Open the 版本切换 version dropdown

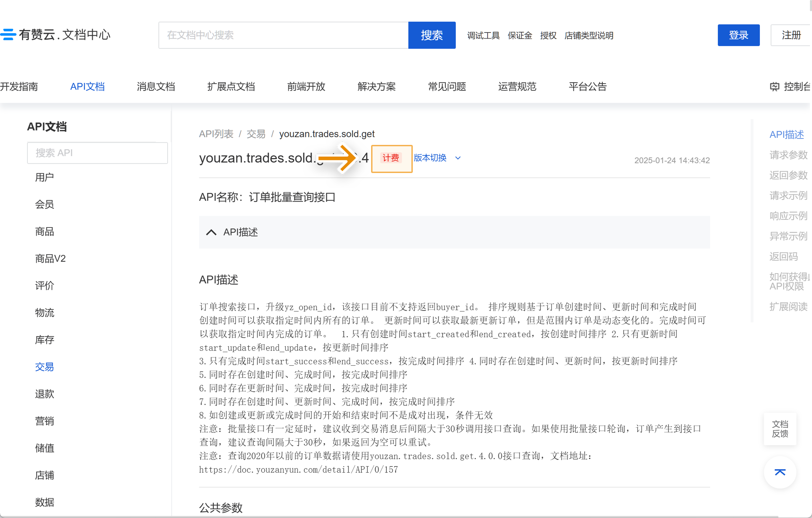[x=430, y=158]
